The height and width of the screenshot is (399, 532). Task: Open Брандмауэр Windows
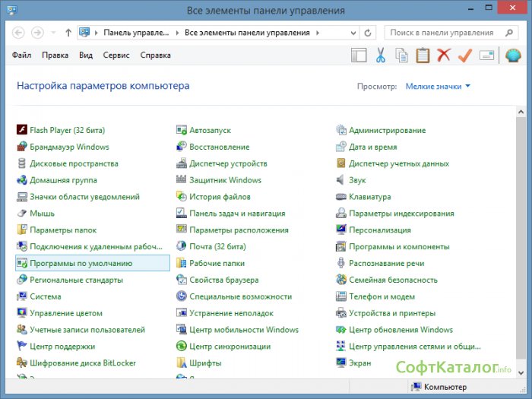68,147
